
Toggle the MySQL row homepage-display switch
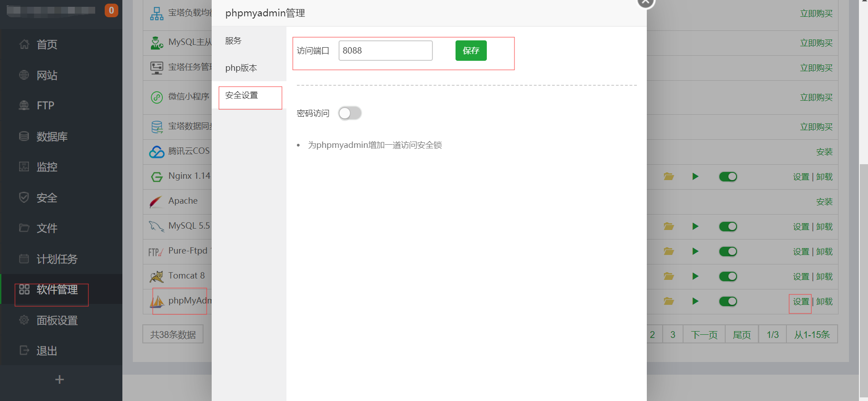[x=728, y=226]
